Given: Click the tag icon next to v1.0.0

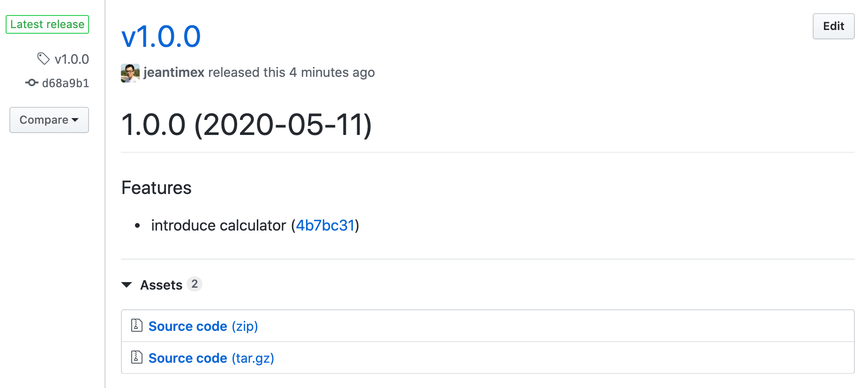Looking at the screenshot, I should 44,59.
